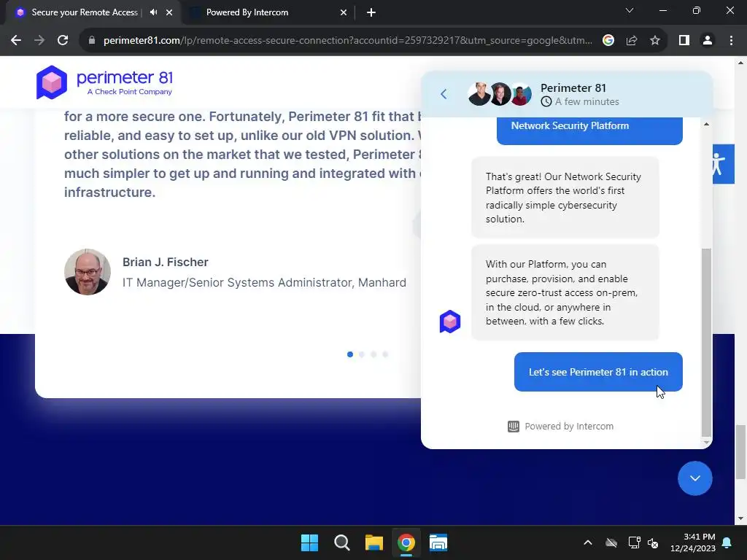The image size is (747, 560).
Task: Click the network display tray icon
Action: point(634,542)
